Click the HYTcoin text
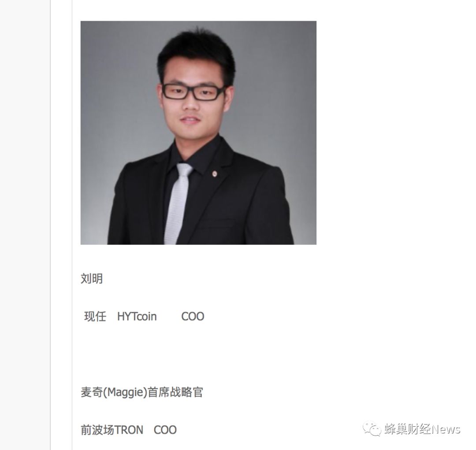The image size is (476, 450). (x=137, y=317)
